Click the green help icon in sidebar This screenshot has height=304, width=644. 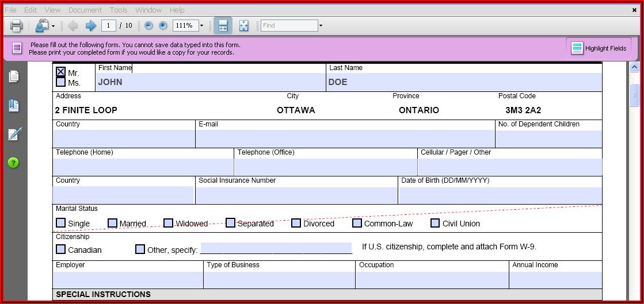[x=14, y=163]
